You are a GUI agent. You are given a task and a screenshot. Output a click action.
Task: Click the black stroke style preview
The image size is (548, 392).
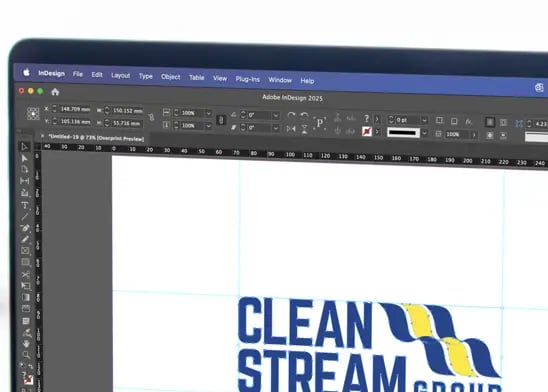(x=403, y=133)
